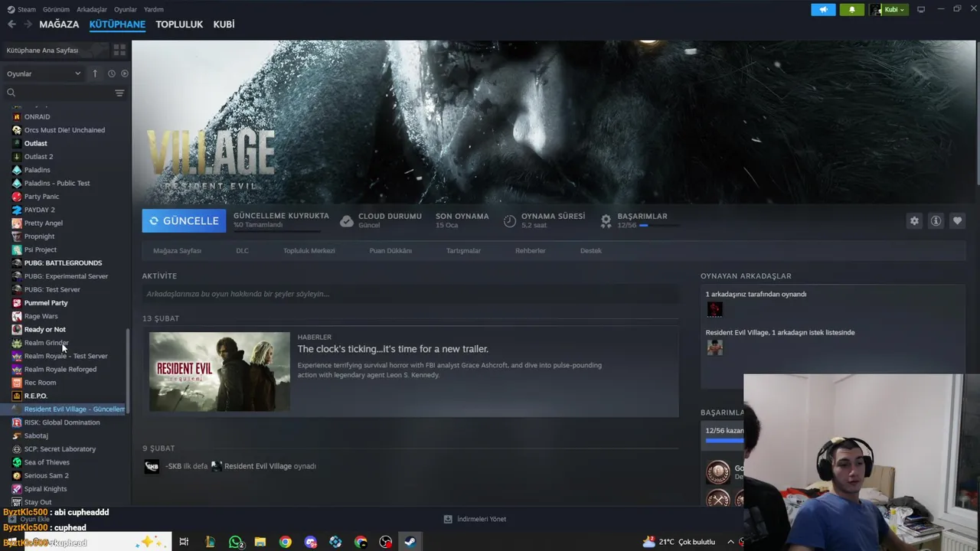Click the activity status text field
This screenshot has width=980, height=551.
[410, 294]
